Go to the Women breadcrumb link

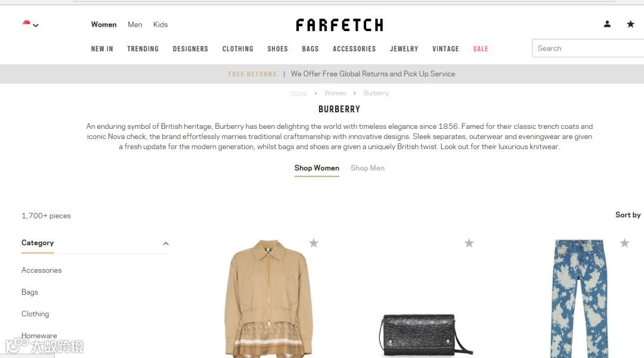(335, 93)
